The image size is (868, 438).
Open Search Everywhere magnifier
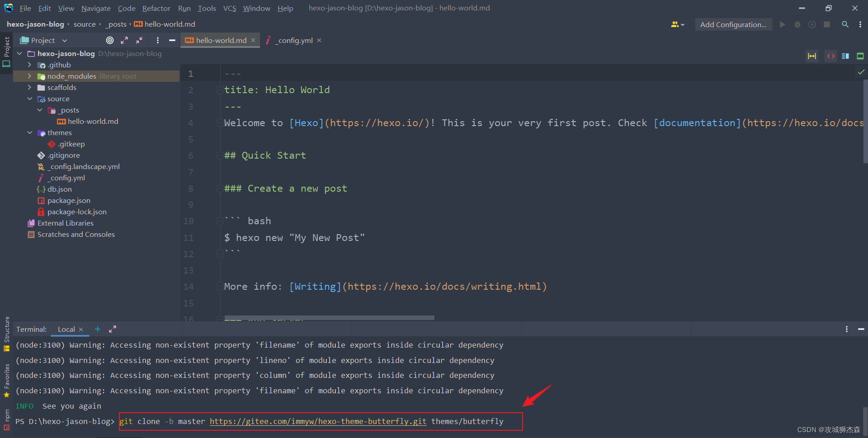tap(845, 24)
